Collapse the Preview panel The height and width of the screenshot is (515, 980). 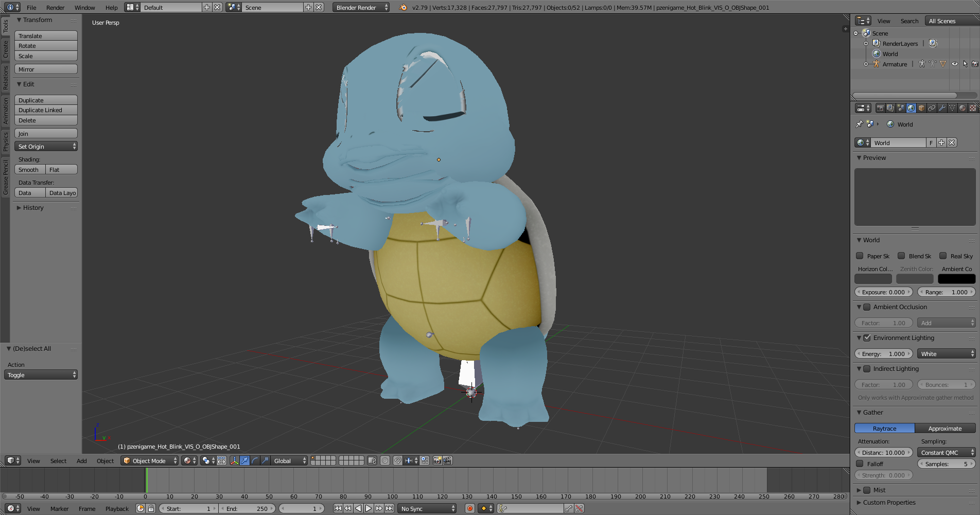874,157
